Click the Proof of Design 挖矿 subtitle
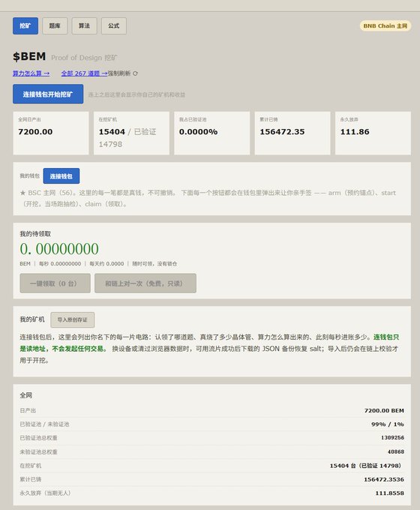Screen dimensions: 420x510 click(84, 58)
